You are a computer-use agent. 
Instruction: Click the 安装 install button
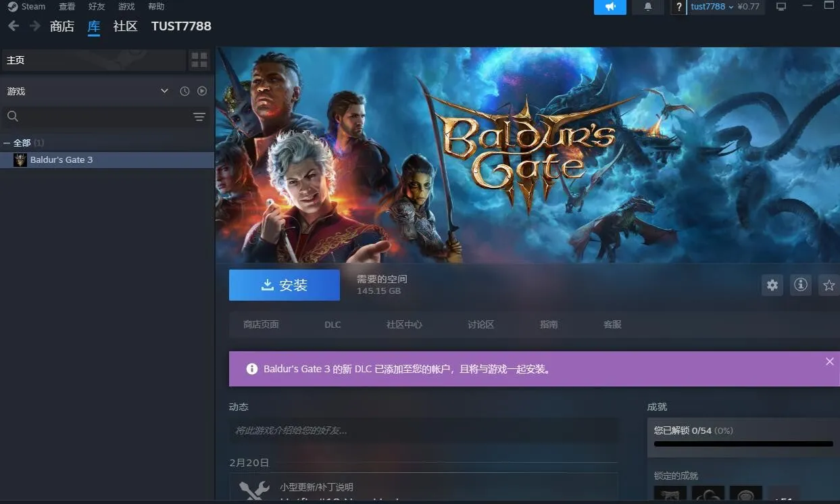click(285, 285)
